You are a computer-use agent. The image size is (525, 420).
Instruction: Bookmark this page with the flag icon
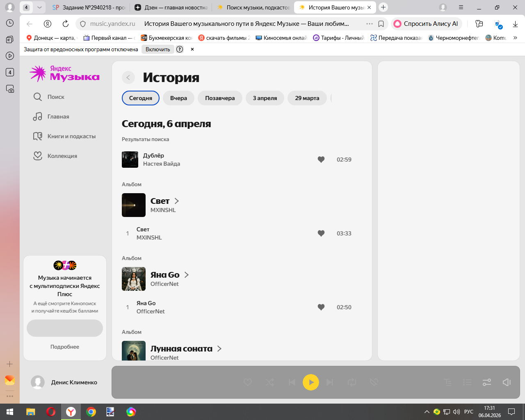381,24
